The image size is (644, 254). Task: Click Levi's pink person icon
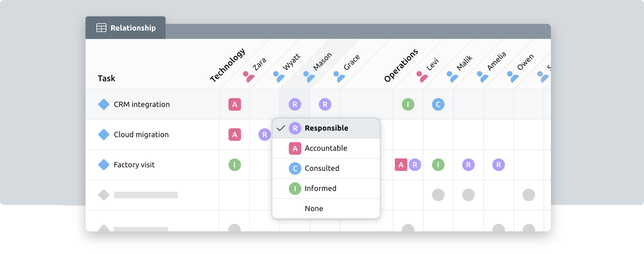pyautogui.click(x=422, y=77)
